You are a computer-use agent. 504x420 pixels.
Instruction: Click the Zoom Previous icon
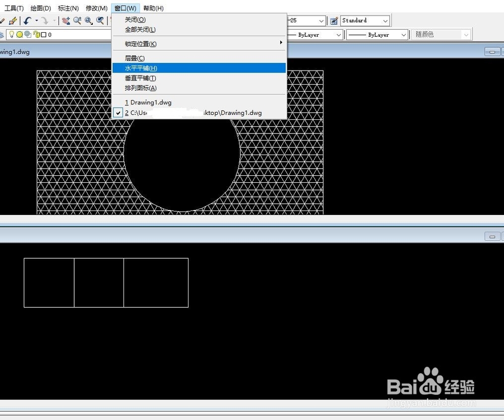click(x=100, y=21)
